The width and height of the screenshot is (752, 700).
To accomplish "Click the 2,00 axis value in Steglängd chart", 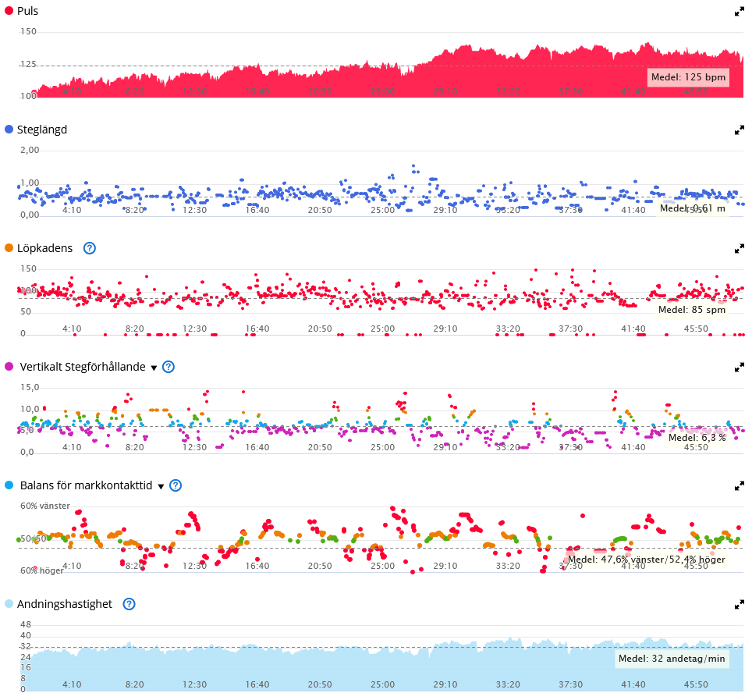I will 30,150.
